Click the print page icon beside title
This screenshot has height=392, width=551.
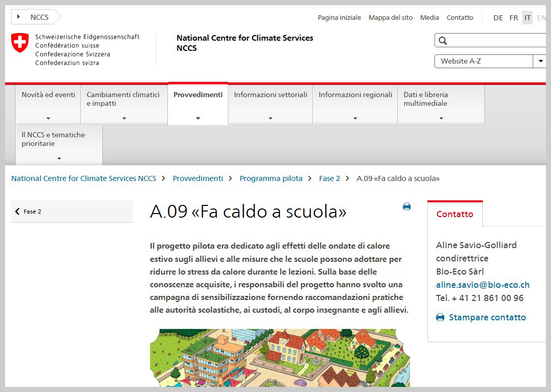407,206
